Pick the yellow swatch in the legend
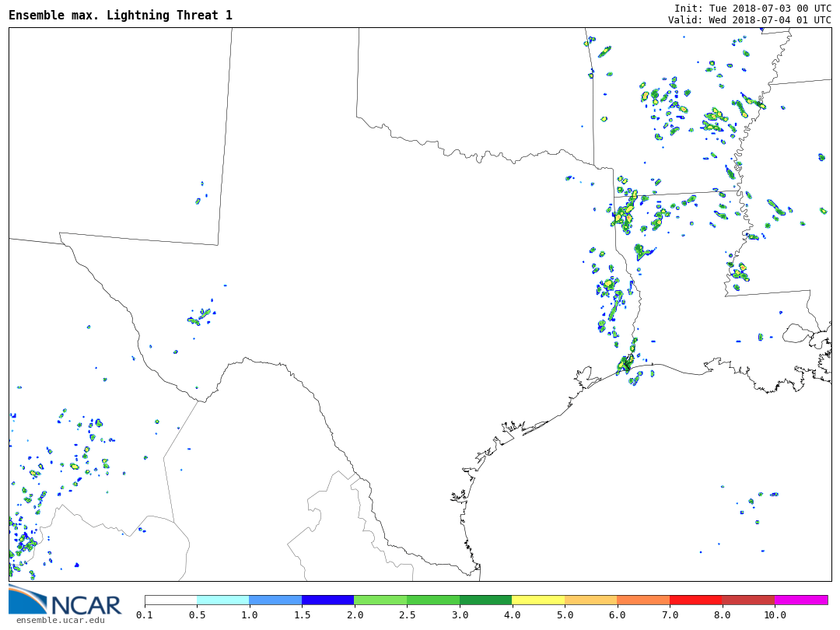The height and width of the screenshot is (630, 840). (538, 600)
